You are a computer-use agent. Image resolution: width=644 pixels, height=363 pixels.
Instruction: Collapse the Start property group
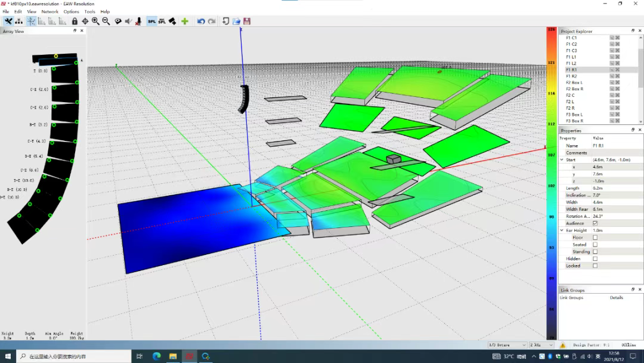562,160
